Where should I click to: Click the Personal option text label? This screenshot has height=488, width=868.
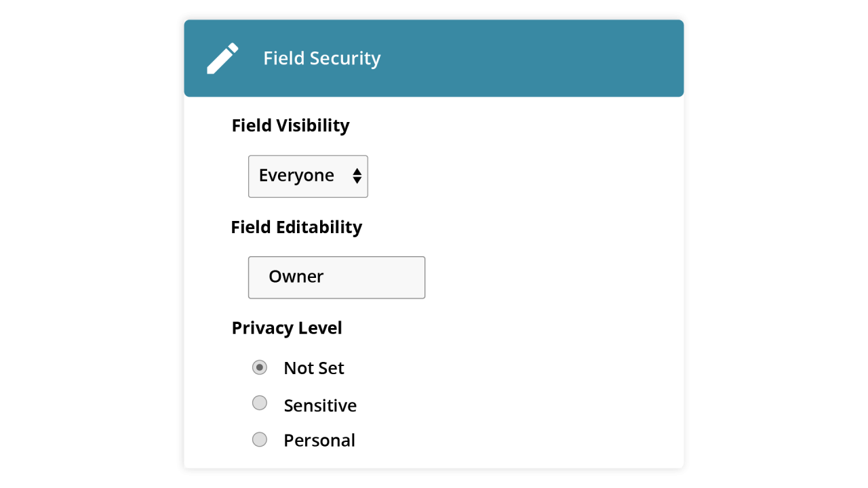tap(319, 440)
